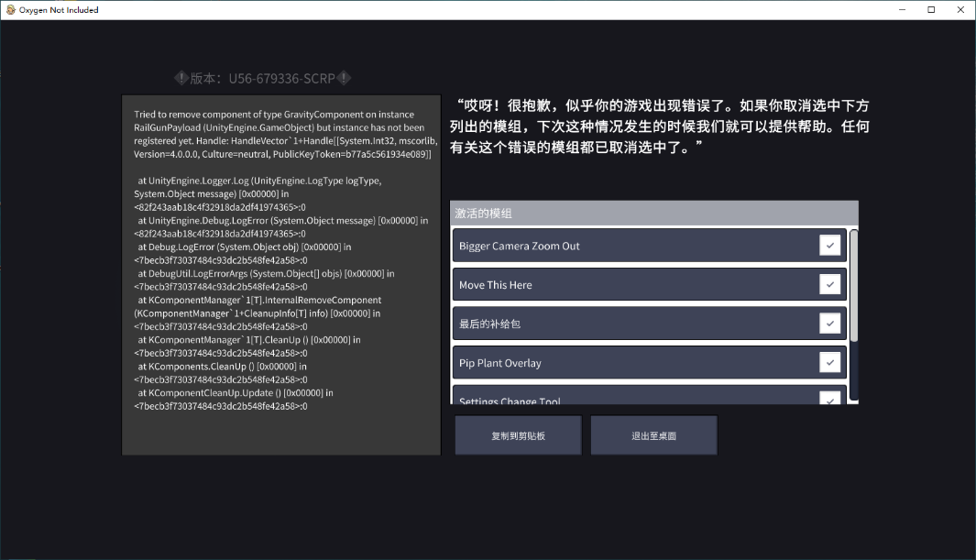Screen dimensions: 976x560
Task: Click the mod list vertical scrollbar
Action: 854,286
